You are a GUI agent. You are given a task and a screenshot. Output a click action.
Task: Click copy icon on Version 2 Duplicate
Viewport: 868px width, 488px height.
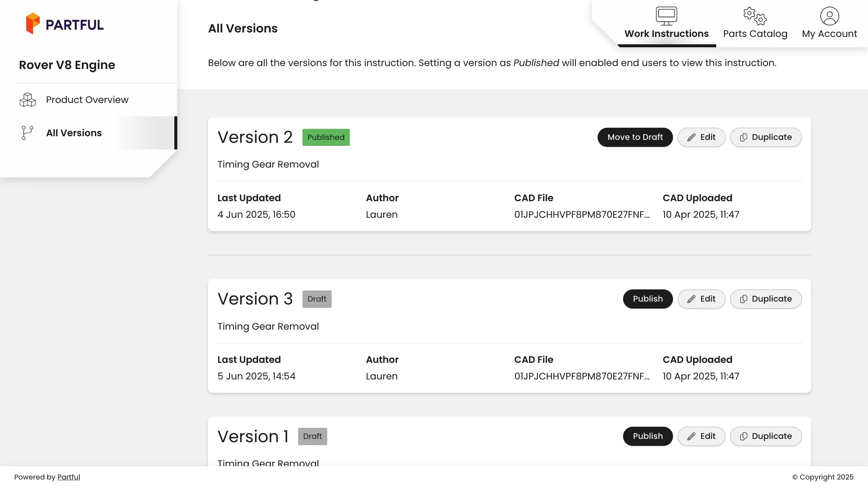click(x=744, y=137)
